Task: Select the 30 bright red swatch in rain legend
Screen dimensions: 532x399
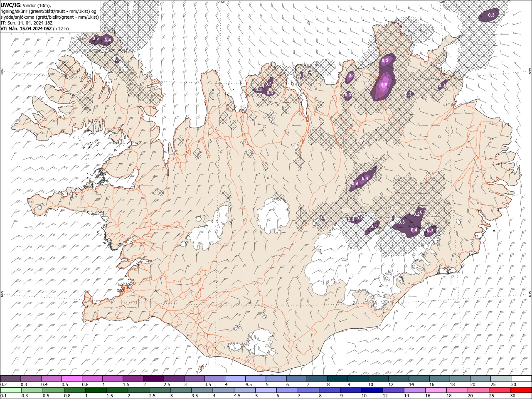Action: 521,390
